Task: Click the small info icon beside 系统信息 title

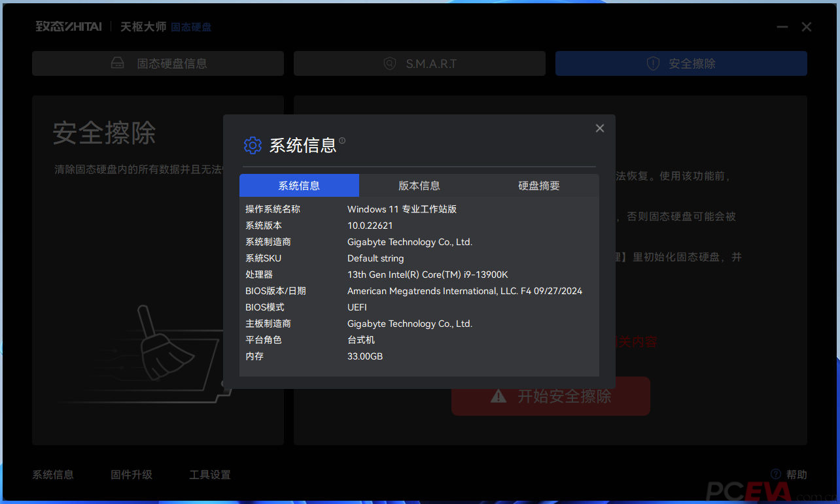Action: click(x=342, y=141)
